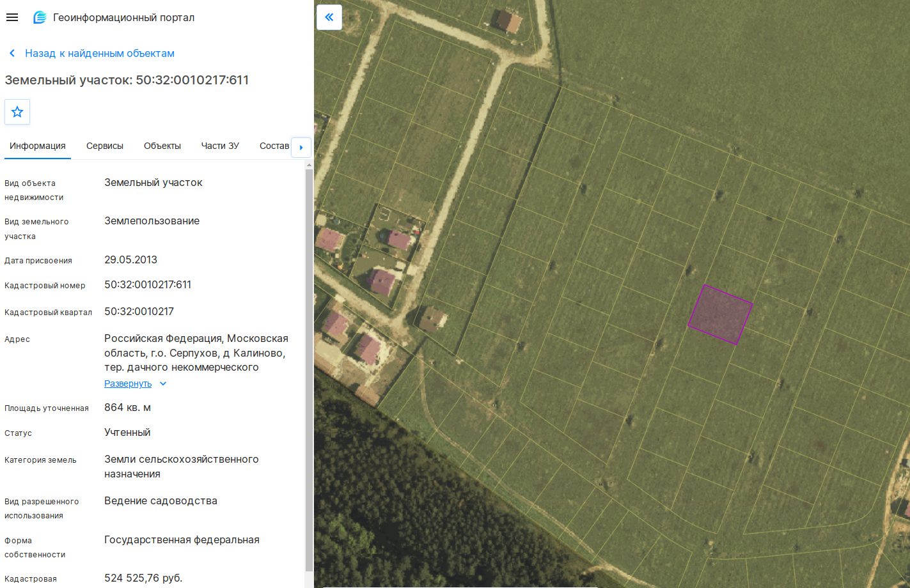910x588 pixels.
Task: Click the Кадастровый номер field label
Action: (x=45, y=286)
